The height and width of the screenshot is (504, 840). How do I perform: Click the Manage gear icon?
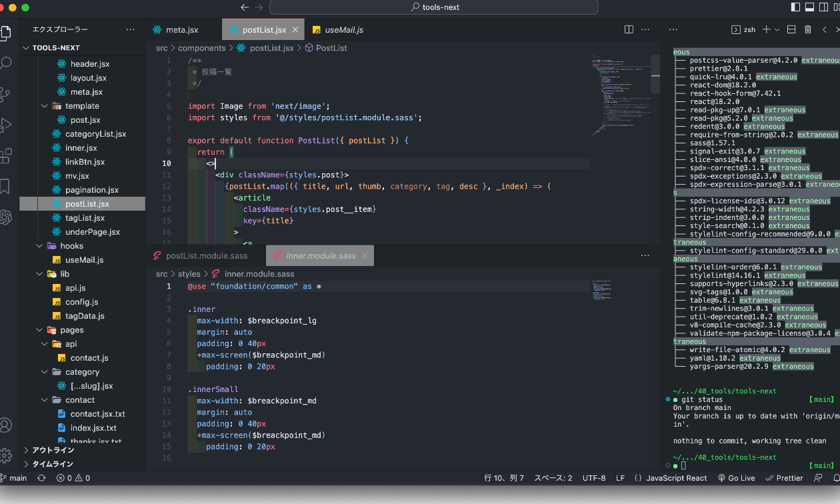click(x=5, y=455)
